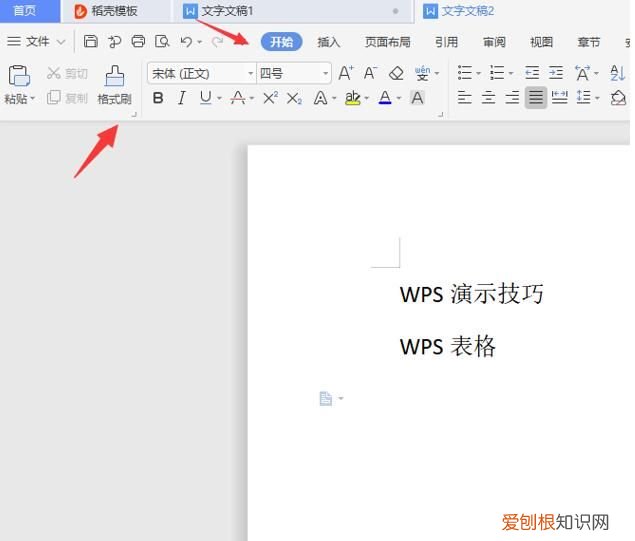Click the Print icon
This screenshot has width=635, height=541.
click(138, 41)
